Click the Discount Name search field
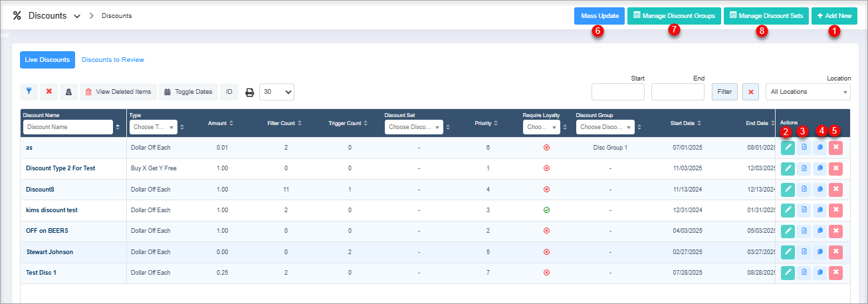 point(68,127)
